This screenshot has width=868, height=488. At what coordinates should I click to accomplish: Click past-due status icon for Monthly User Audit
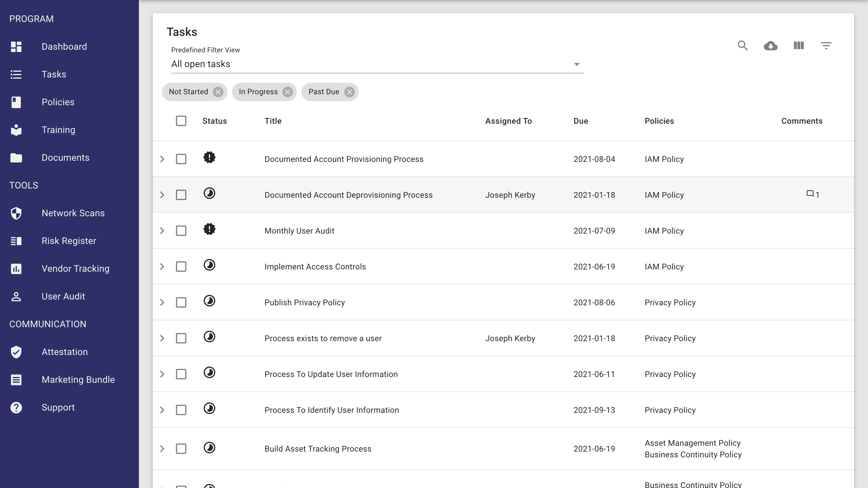[x=209, y=229]
